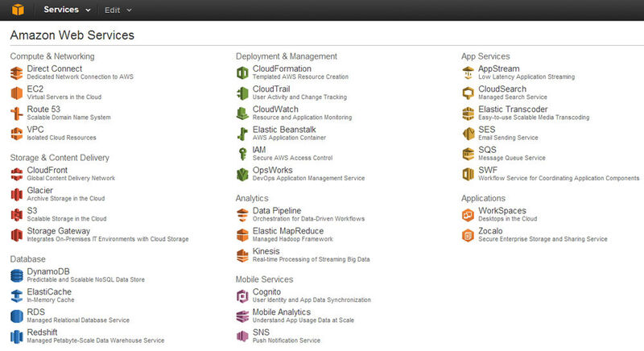Click the Redshift icon
Screen dimensions: 644x351
pyautogui.click(x=16, y=337)
